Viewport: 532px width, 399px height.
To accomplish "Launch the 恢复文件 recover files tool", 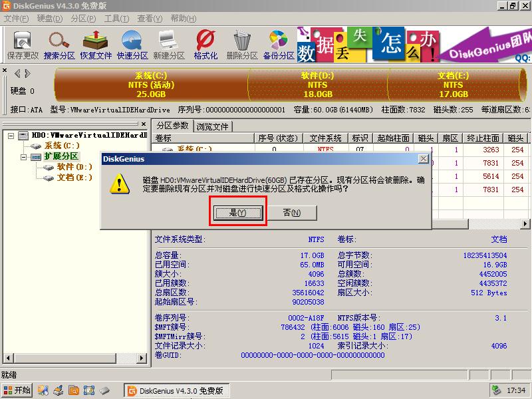I will pos(96,45).
